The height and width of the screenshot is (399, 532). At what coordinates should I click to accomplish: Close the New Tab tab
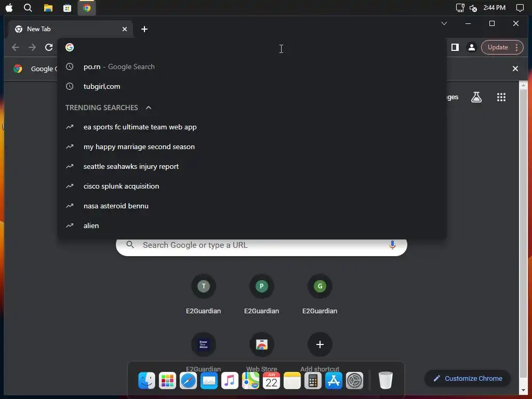coord(125,29)
